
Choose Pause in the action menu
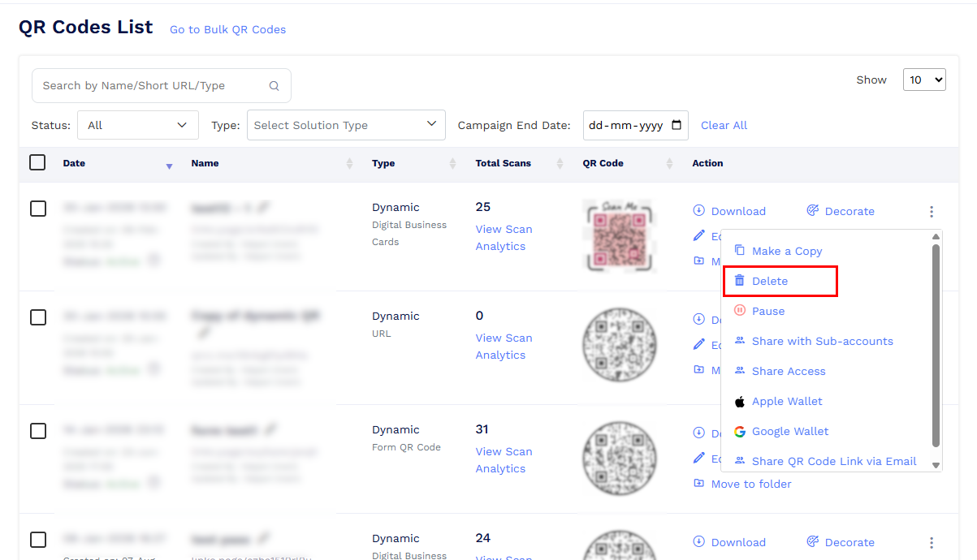point(768,311)
